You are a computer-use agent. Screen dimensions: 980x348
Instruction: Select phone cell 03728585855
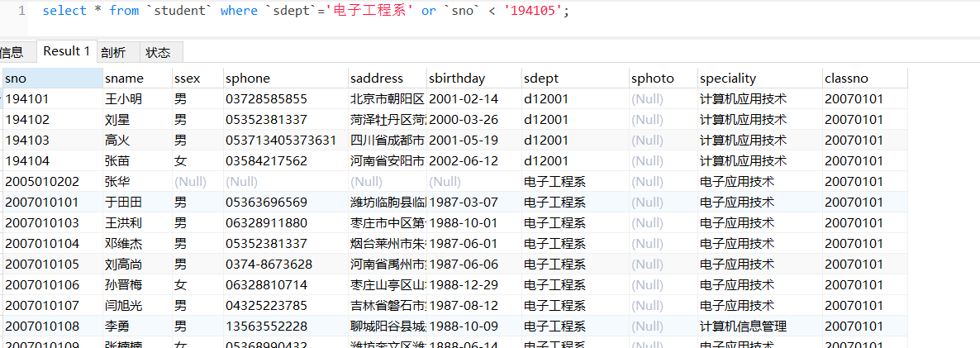click(x=286, y=98)
